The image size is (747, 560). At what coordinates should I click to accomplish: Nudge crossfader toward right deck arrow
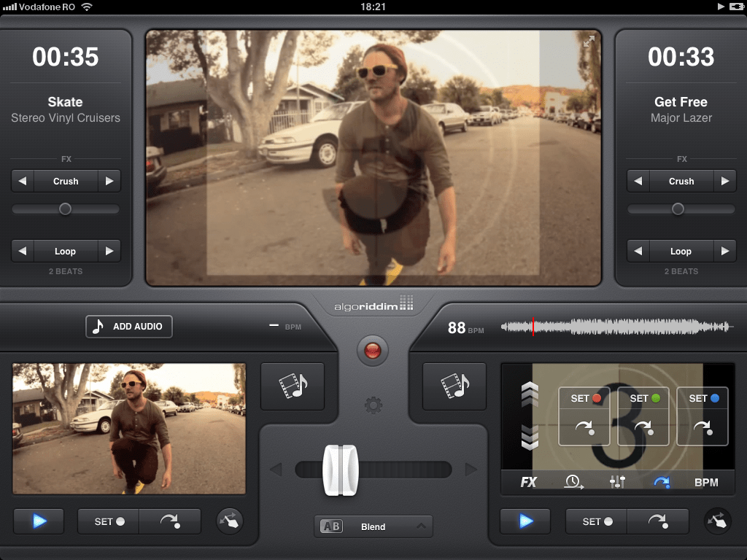click(471, 470)
